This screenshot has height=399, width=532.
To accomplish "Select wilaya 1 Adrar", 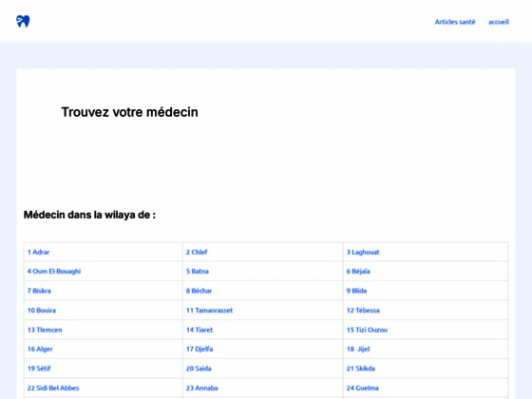I will [x=38, y=252].
